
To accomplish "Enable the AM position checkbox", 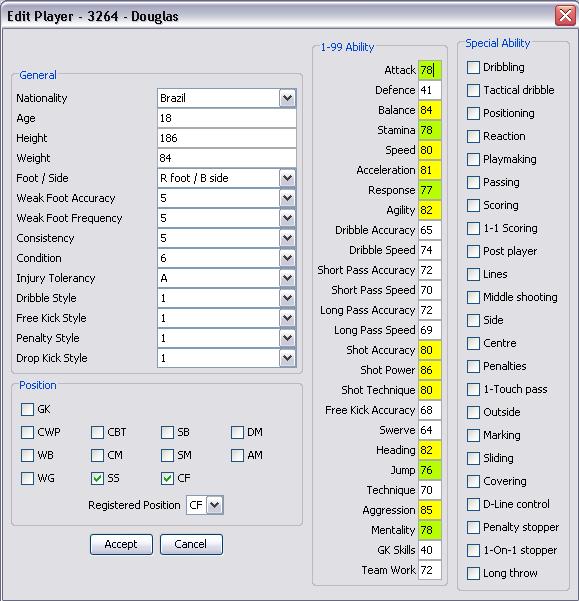I will point(238,455).
